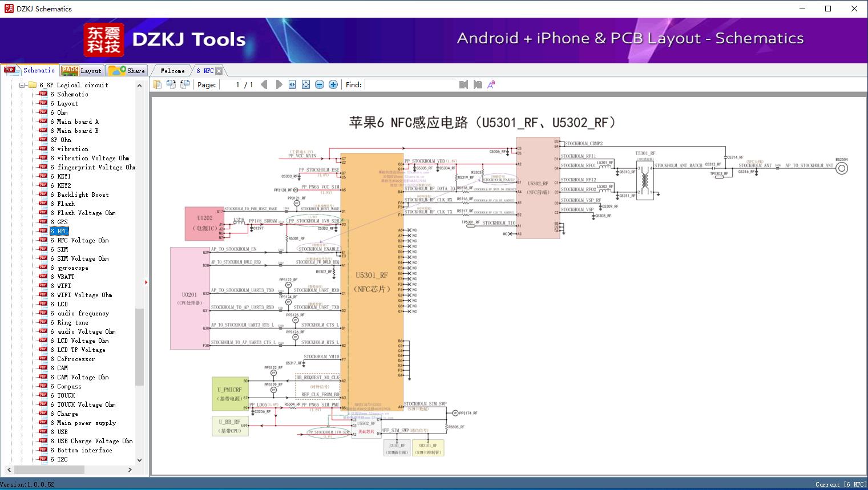The image size is (868, 490).
Task: Click the PDF icon beside 6 Charge
Action: coord(43,414)
